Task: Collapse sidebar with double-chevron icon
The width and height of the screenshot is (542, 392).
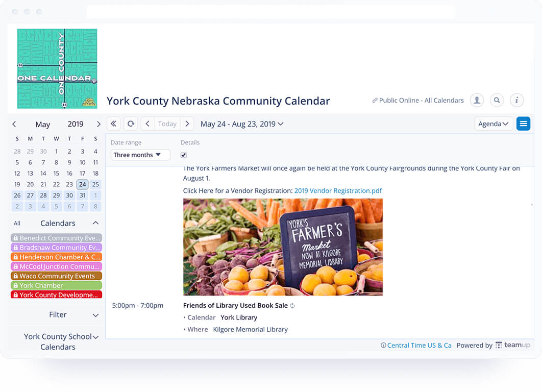Action: 113,124
